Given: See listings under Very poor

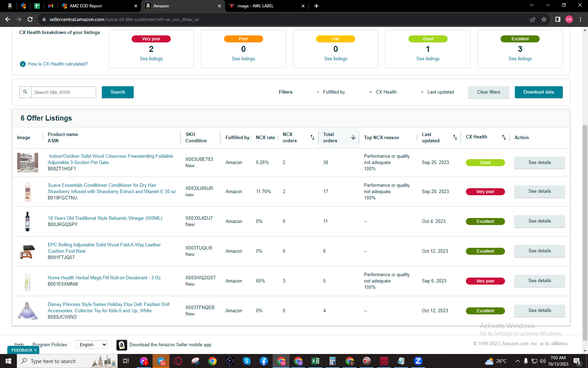Looking at the screenshot, I should point(151,59).
